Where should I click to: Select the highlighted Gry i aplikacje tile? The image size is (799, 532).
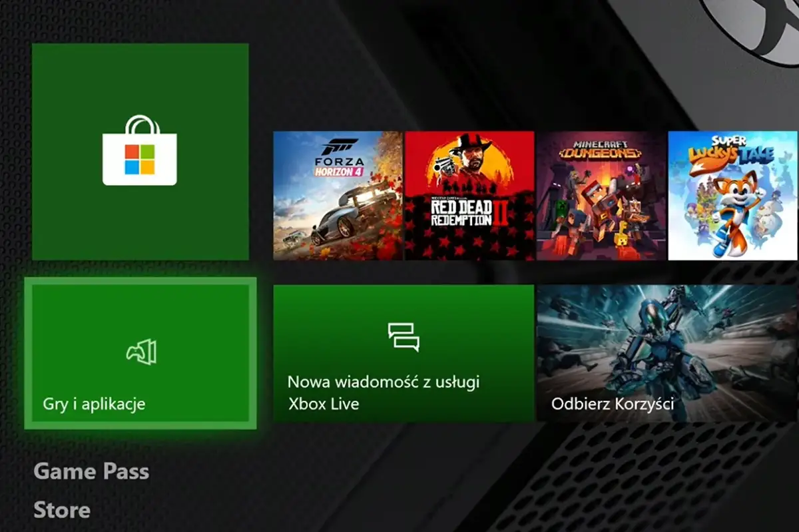[140, 352]
